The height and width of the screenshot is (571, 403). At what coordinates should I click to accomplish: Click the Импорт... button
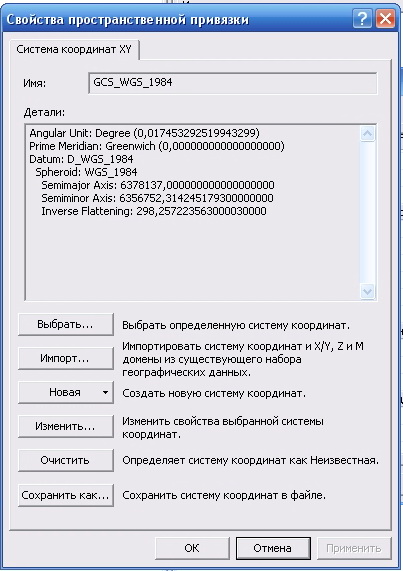pos(66,358)
